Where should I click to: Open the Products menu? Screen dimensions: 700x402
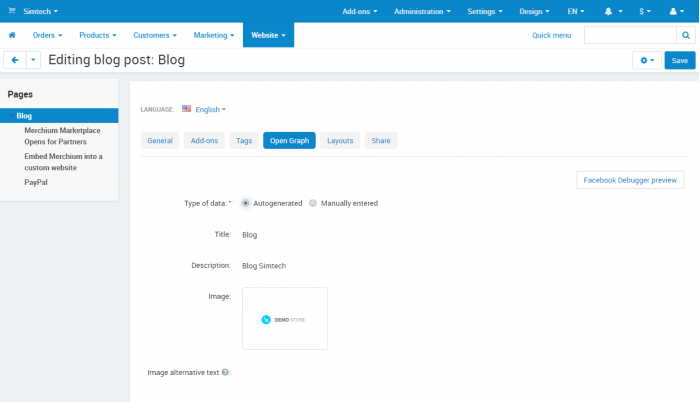pos(98,35)
